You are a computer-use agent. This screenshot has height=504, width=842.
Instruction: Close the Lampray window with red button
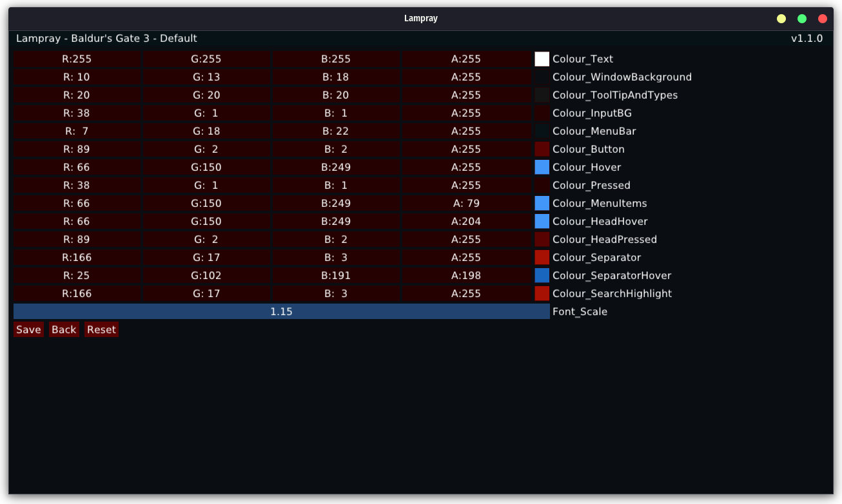[823, 19]
